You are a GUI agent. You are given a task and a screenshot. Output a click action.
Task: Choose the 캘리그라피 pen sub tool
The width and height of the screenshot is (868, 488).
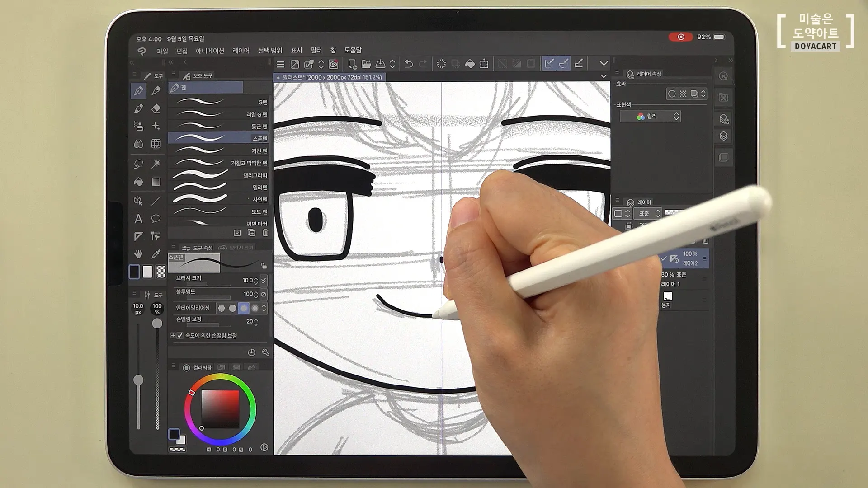(x=219, y=175)
